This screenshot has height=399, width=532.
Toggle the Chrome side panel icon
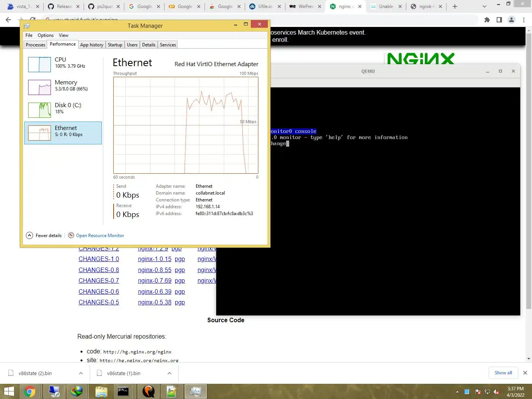[x=499, y=20]
